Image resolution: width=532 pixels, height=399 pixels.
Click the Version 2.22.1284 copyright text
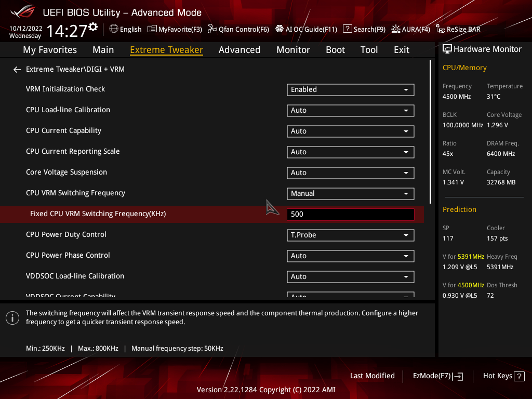[x=266, y=390]
